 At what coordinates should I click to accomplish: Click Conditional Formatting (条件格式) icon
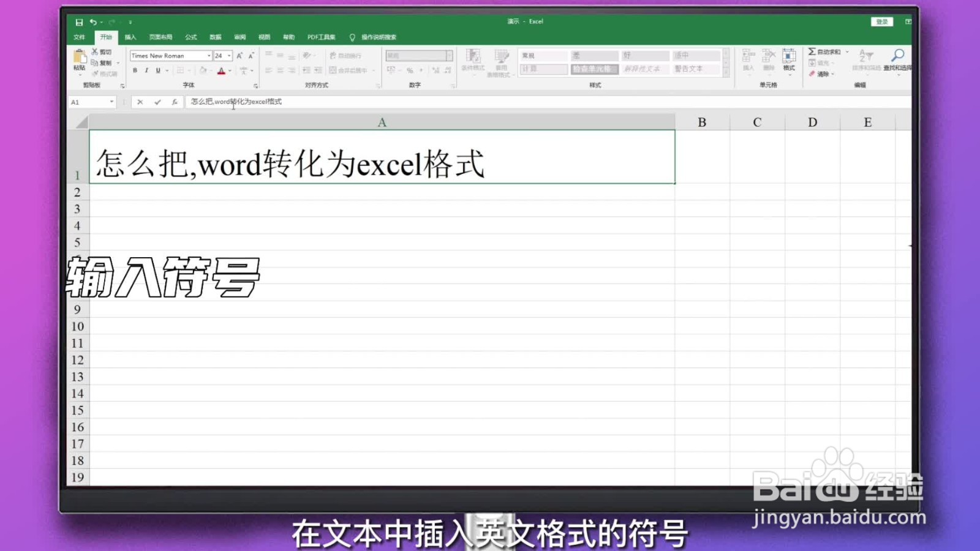click(473, 56)
